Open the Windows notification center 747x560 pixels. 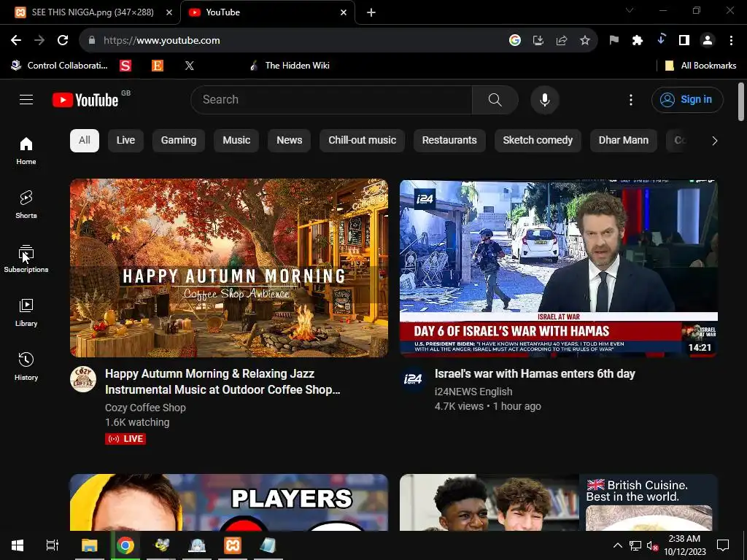(723, 545)
